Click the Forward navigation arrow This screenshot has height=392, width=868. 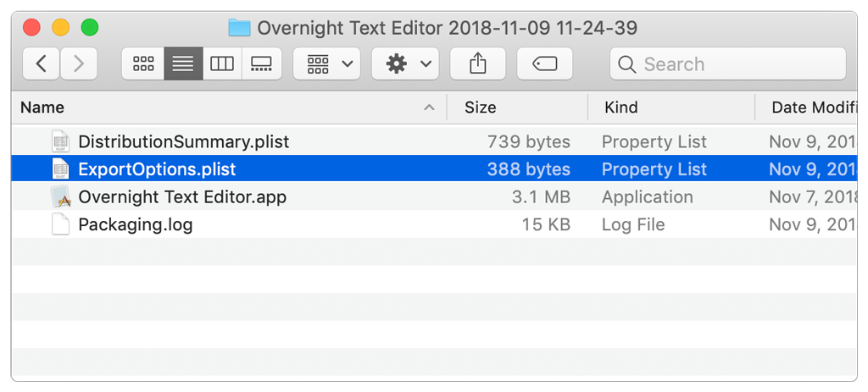point(79,63)
